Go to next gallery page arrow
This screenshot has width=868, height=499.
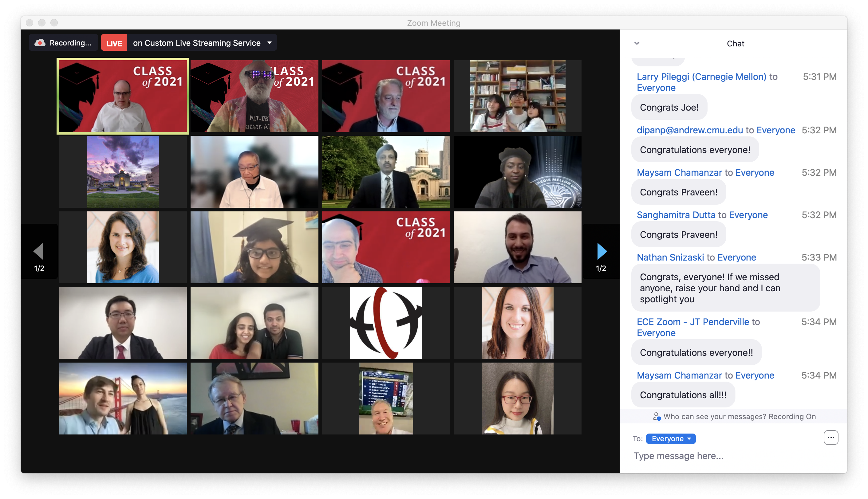point(602,251)
